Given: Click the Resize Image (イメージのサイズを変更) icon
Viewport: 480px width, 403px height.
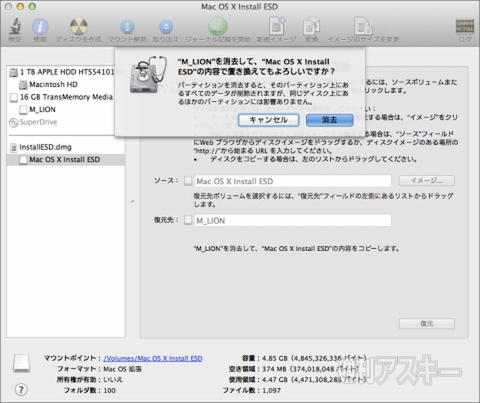Looking at the screenshot, I should 363,26.
